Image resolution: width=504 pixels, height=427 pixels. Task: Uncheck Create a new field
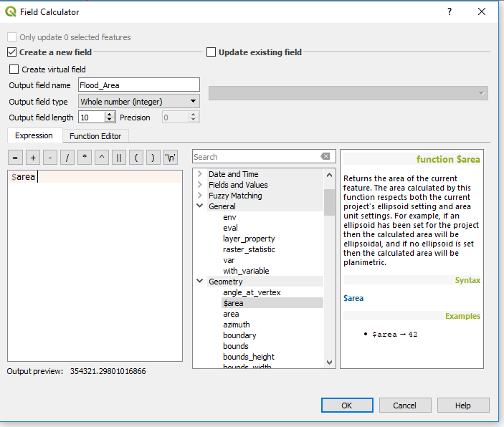(x=12, y=52)
